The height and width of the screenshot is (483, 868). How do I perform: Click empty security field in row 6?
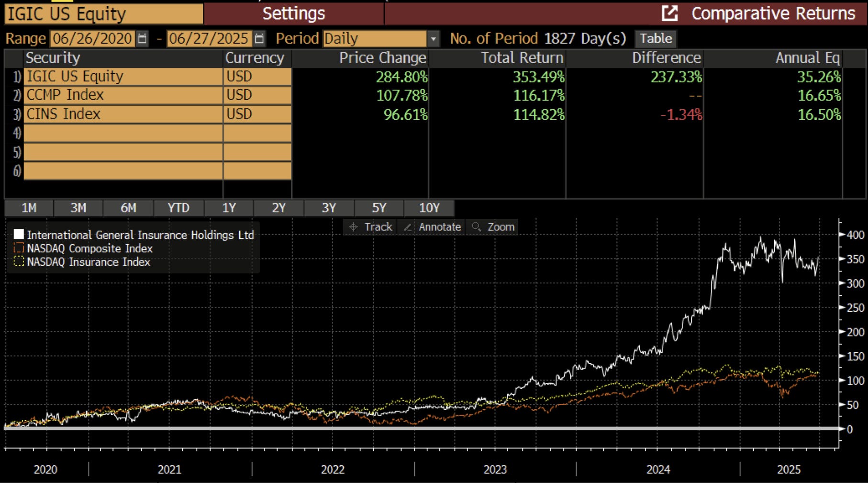coord(123,171)
